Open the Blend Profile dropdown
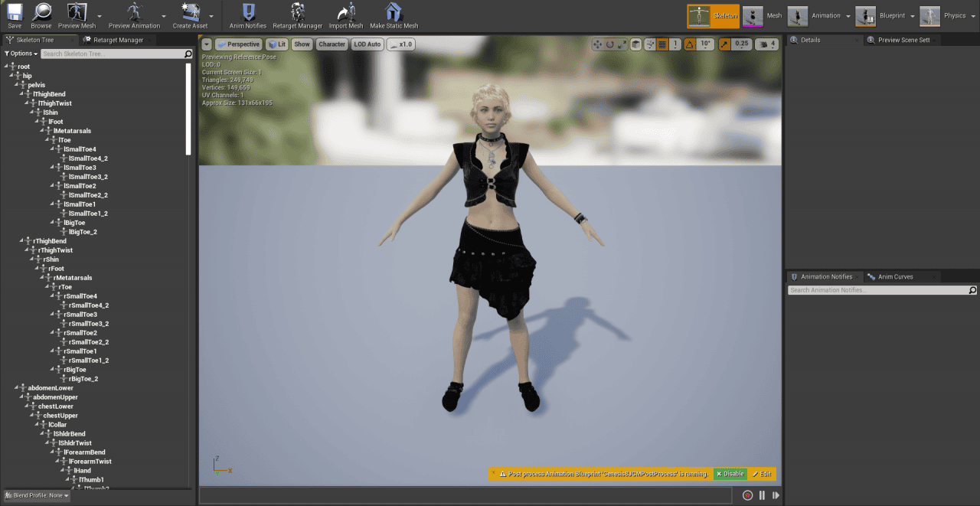Screen dimensions: 980x506 [35, 495]
